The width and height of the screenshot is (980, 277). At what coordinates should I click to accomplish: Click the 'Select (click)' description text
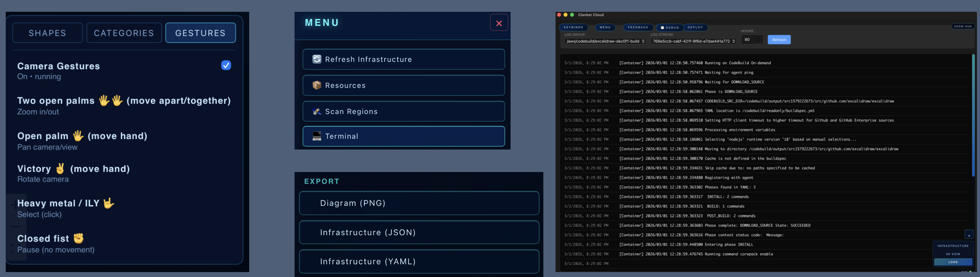click(39, 215)
